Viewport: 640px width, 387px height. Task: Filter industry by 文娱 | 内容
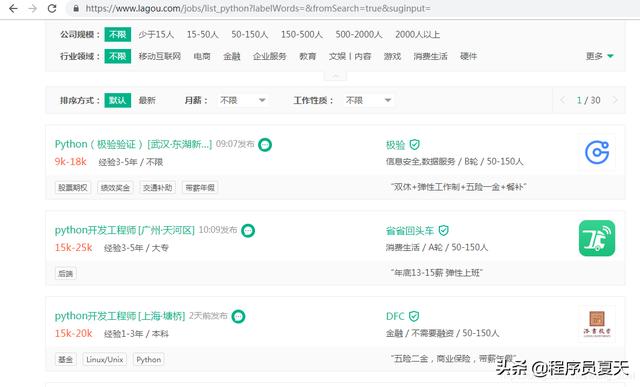click(350, 56)
